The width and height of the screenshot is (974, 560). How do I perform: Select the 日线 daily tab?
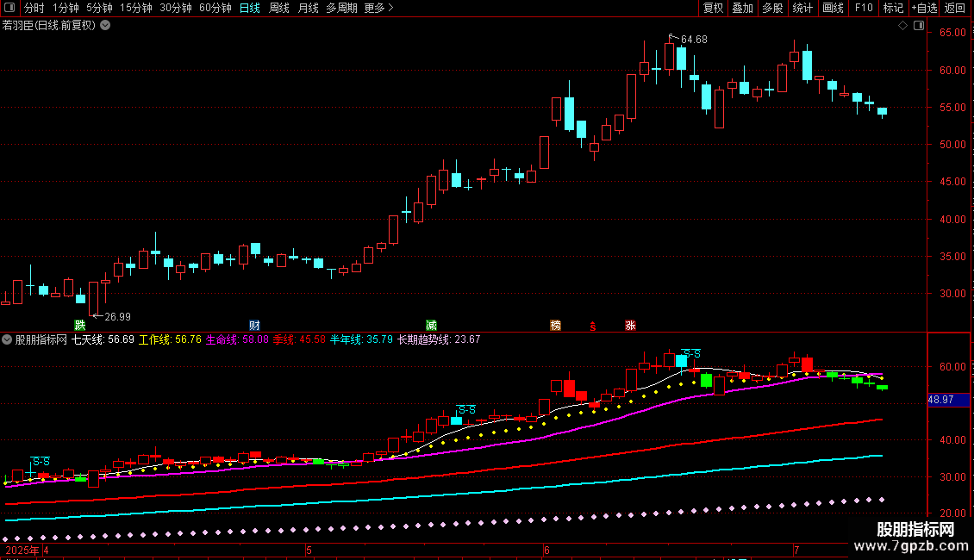click(x=250, y=8)
